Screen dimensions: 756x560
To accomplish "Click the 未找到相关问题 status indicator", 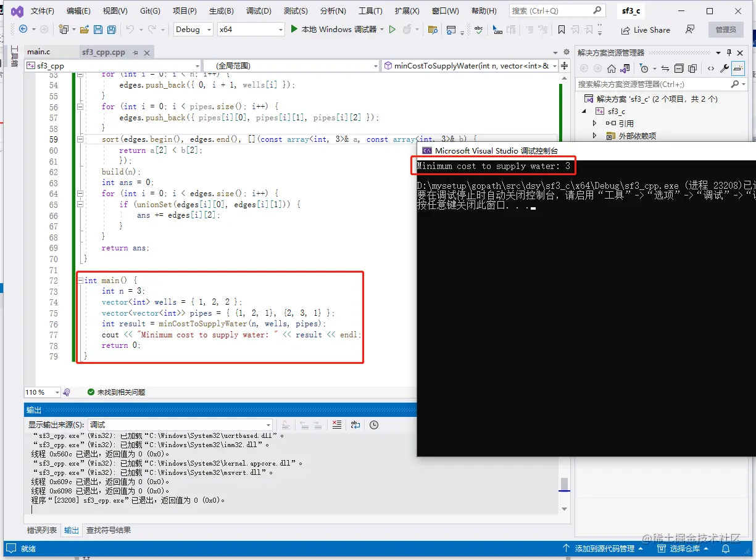I will (x=117, y=392).
